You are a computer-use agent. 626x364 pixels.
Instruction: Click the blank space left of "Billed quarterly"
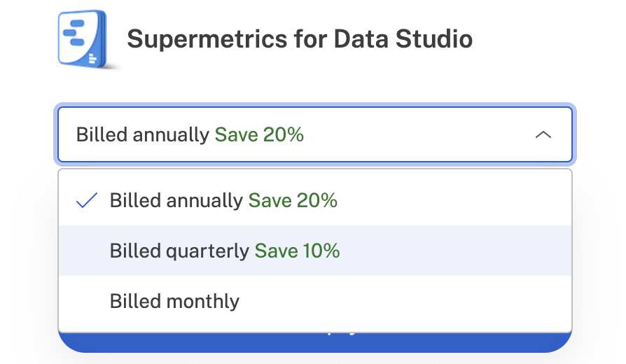click(85, 251)
